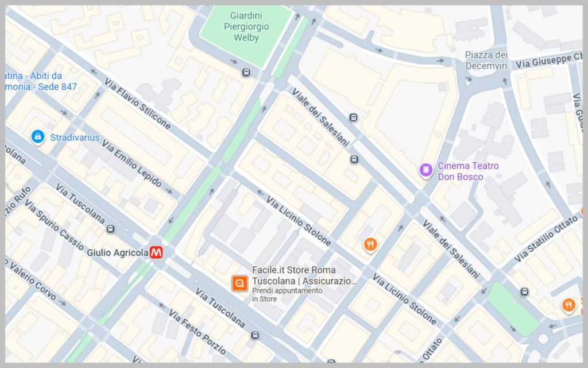
Task: Click the Giulio Agricola metro station M icon
Action: click(156, 252)
